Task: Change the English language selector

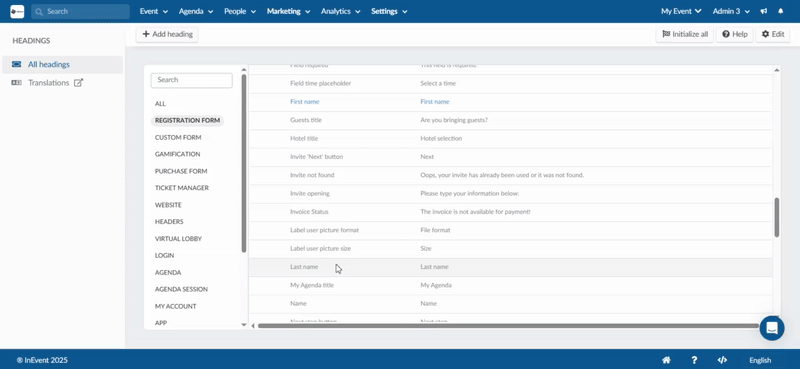Action: click(760, 360)
